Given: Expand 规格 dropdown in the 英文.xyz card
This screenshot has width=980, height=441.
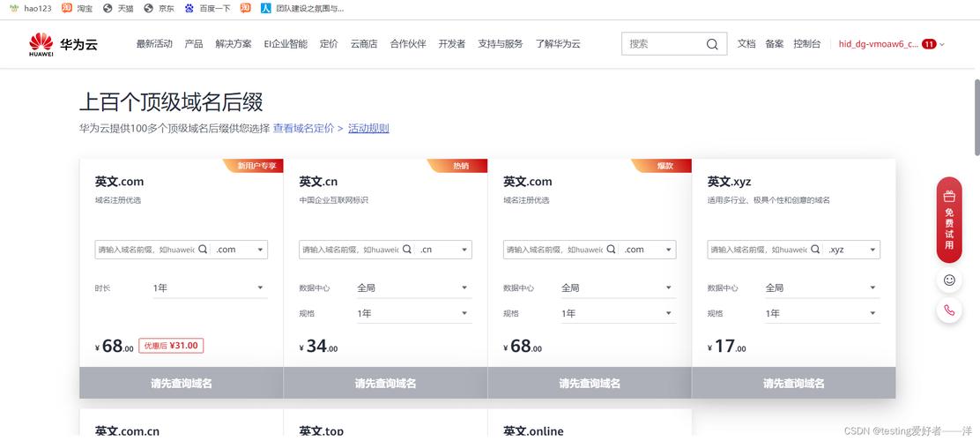Looking at the screenshot, I should click(822, 313).
